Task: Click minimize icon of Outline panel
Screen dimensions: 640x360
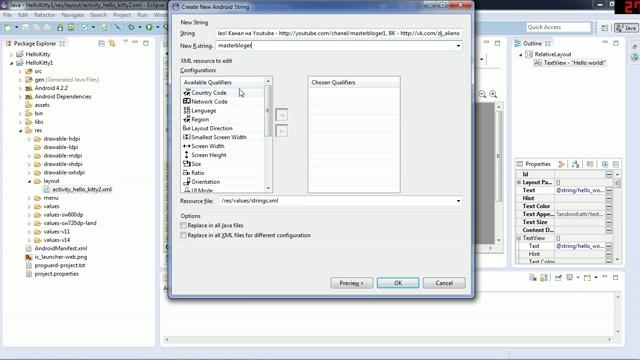Action: click(x=605, y=42)
